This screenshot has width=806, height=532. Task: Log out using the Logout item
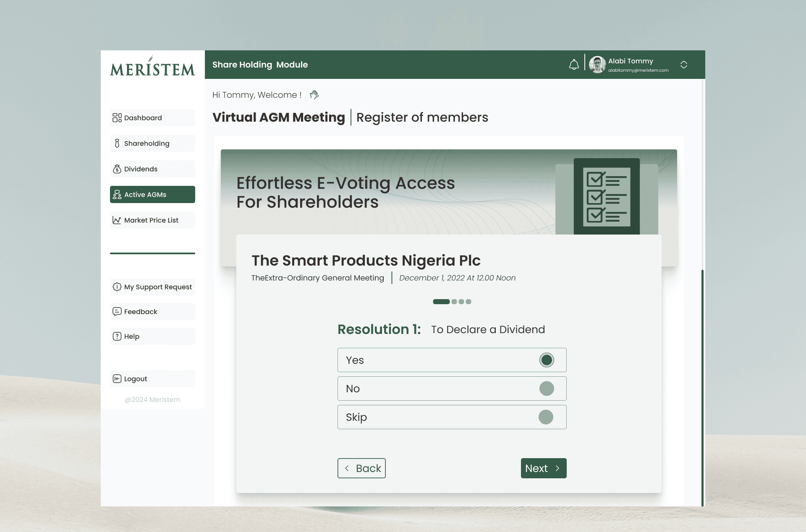136,379
